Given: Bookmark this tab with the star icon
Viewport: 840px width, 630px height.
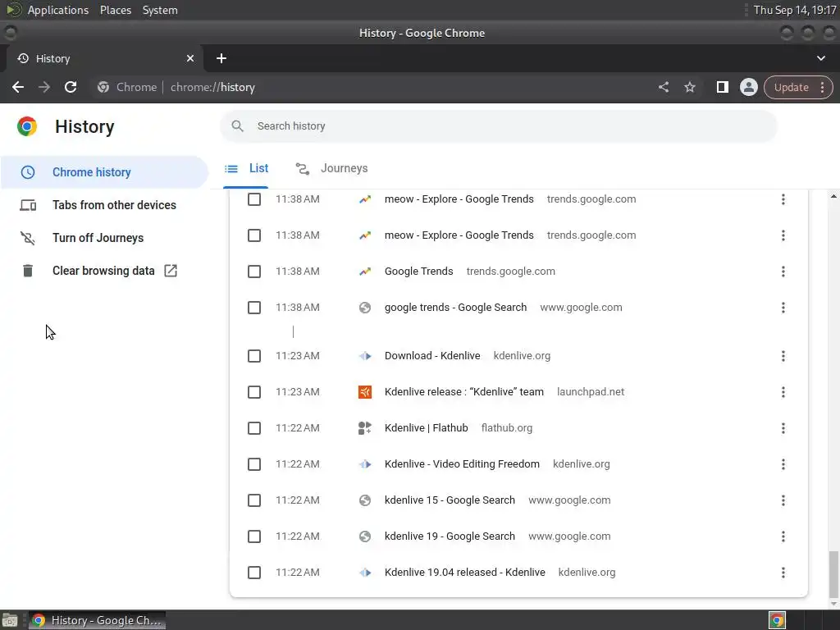Looking at the screenshot, I should pos(689,87).
